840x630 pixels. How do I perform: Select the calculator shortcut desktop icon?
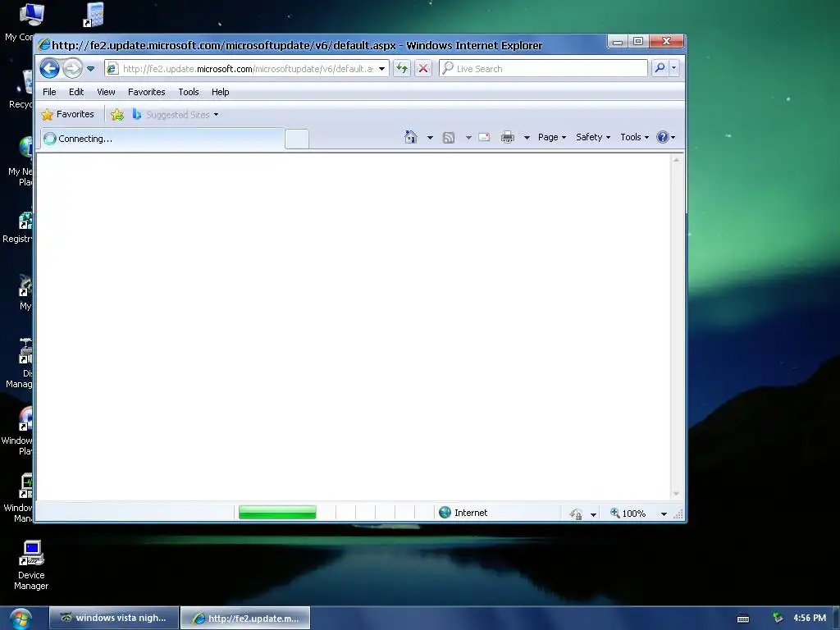[94, 15]
